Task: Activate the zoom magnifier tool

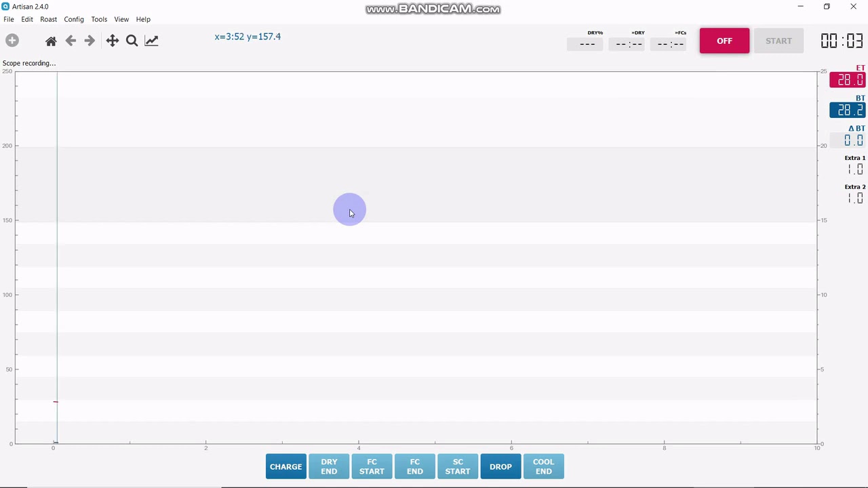Action: coord(132,41)
